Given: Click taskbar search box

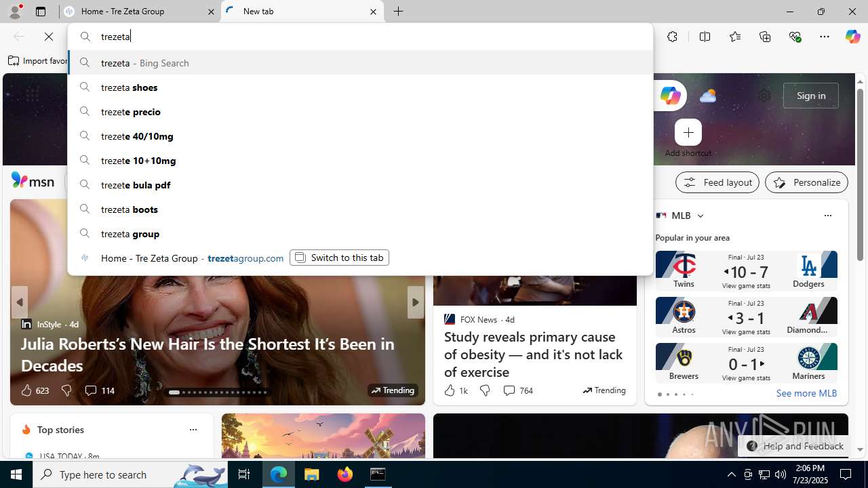Looking at the screenshot, I should [130, 474].
